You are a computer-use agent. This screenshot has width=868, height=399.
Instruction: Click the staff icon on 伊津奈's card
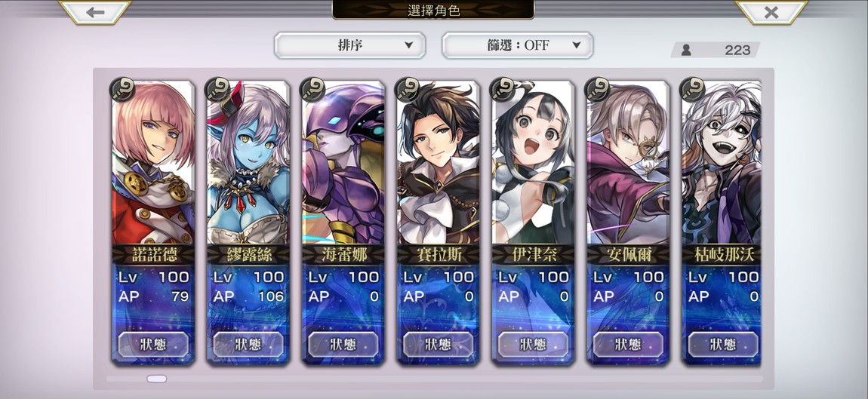[502, 89]
